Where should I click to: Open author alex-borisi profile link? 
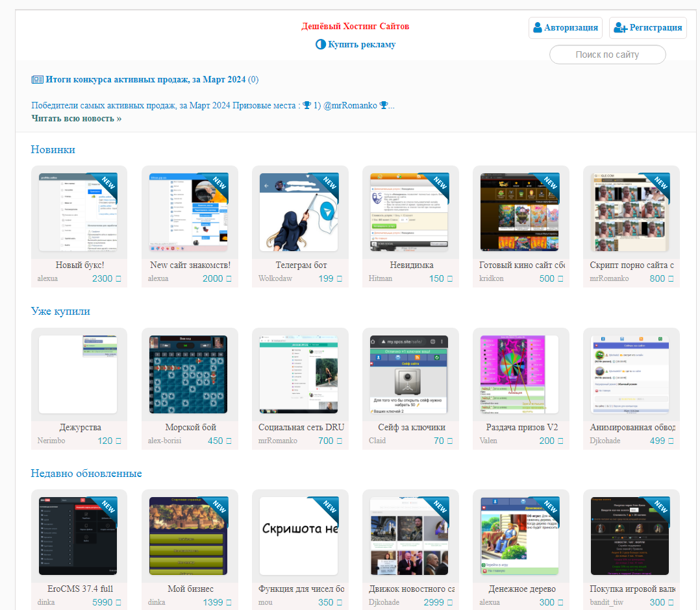tap(164, 441)
